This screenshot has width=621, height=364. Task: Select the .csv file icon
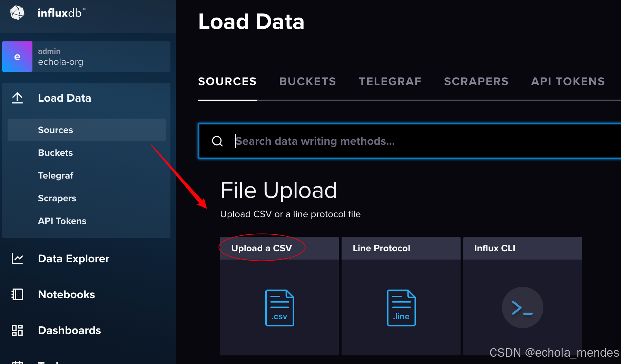[279, 308]
